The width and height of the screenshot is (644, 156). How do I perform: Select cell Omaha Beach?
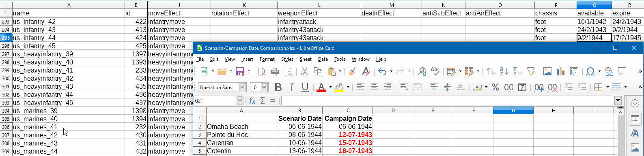tap(241, 126)
